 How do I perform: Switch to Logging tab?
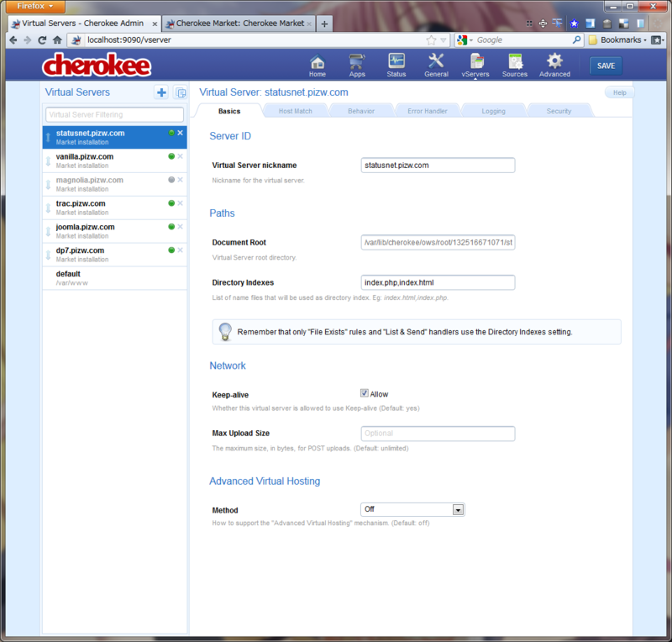(x=493, y=111)
